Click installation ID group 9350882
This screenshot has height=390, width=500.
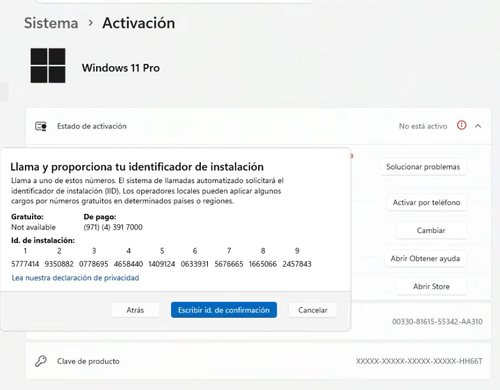(59, 264)
